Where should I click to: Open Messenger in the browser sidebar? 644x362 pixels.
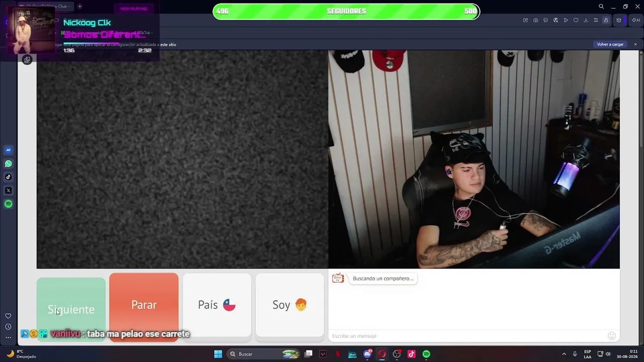9,150
